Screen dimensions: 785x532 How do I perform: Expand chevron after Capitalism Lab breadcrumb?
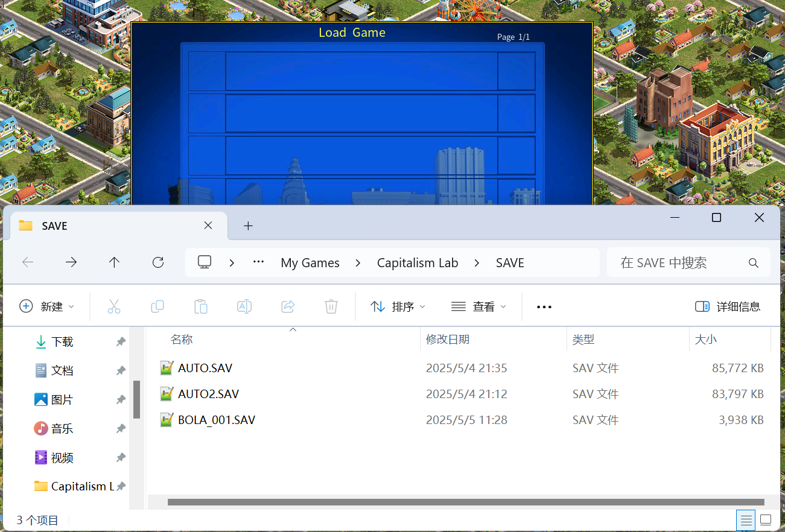click(x=477, y=263)
